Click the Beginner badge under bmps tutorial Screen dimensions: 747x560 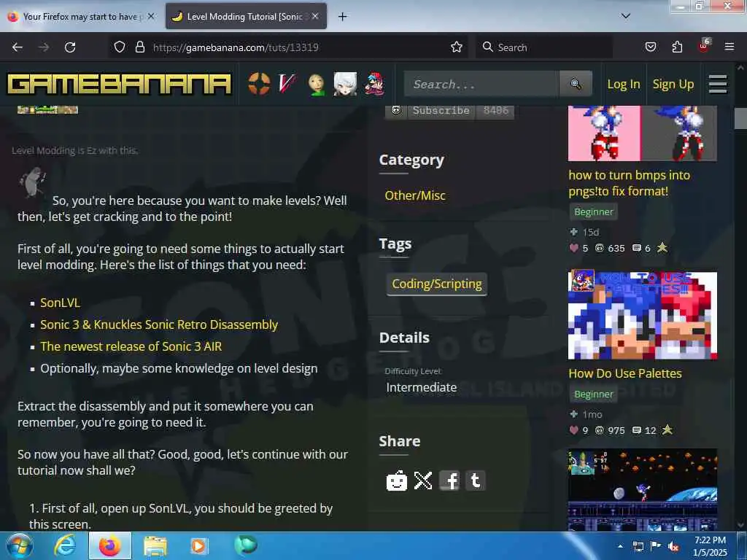coord(594,212)
